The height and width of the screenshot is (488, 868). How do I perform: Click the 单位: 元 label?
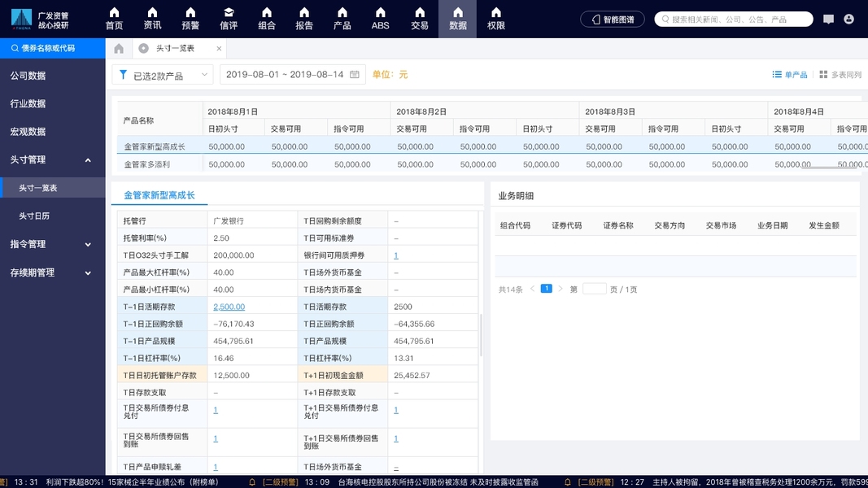point(390,74)
